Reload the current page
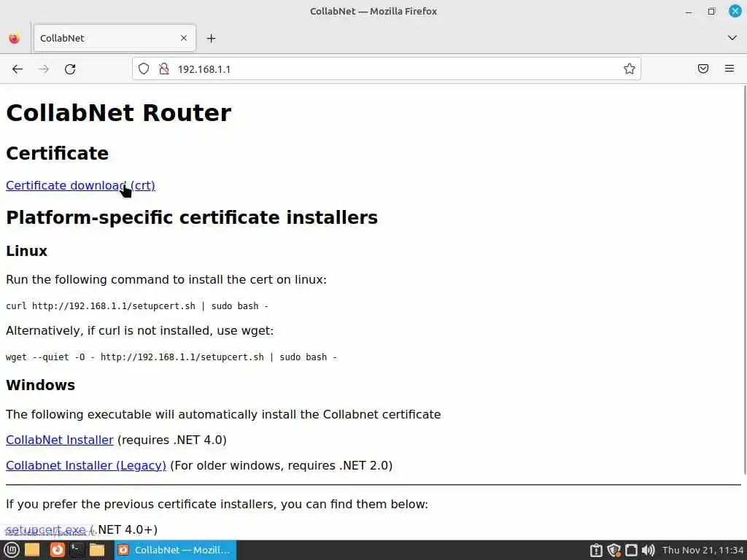Screen dimensions: 747x560 pyautogui.click(x=70, y=69)
